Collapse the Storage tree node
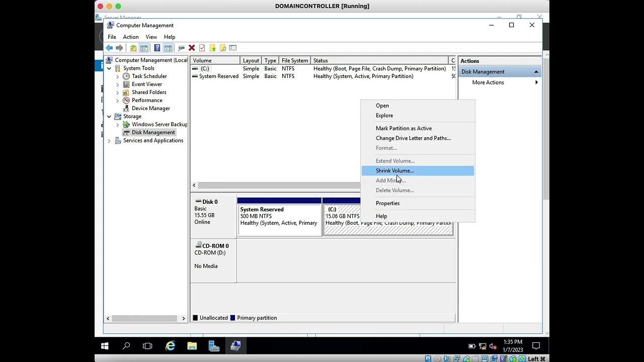 pos(109,117)
